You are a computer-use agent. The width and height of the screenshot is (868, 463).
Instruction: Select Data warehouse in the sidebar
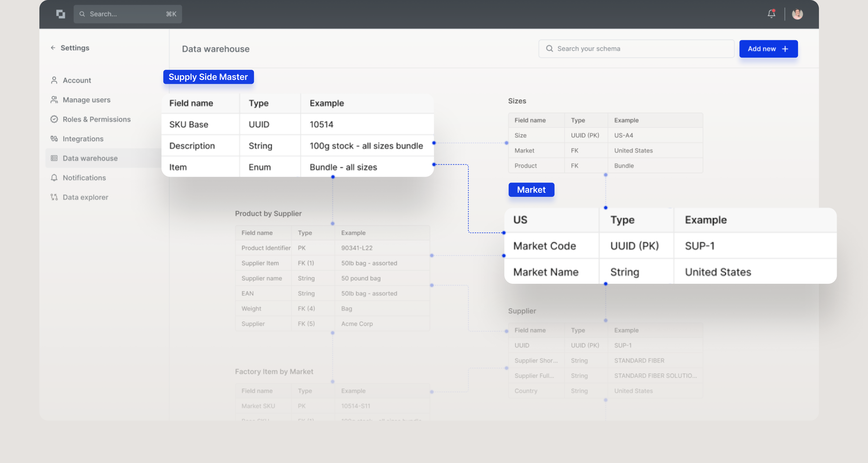coord(90,158)
